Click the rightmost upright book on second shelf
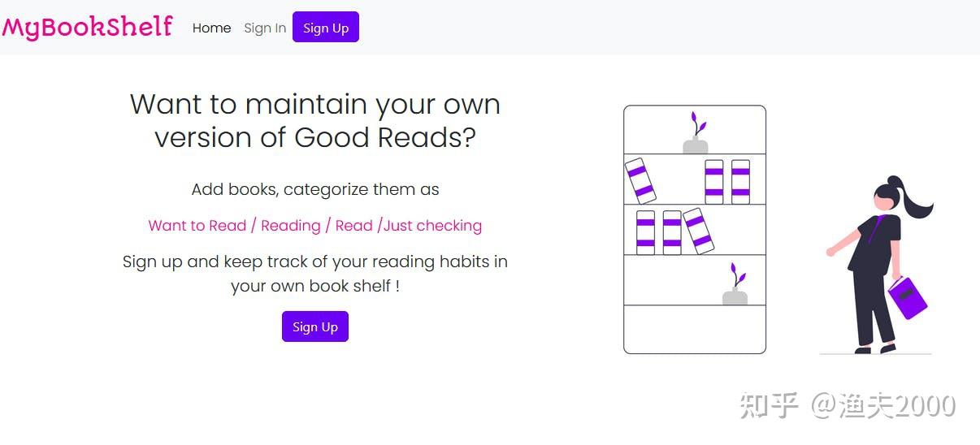Image resolution: width=980 pixels, height=445 pixels. click(x=740, y=181)
